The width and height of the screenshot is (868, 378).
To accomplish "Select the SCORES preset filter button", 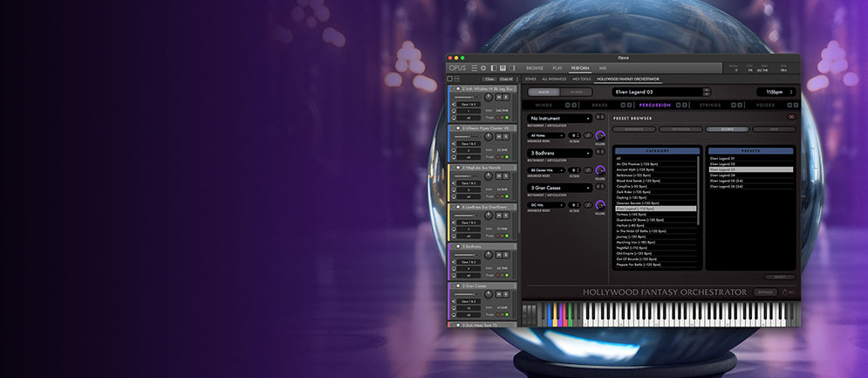I will pos(728,129).
